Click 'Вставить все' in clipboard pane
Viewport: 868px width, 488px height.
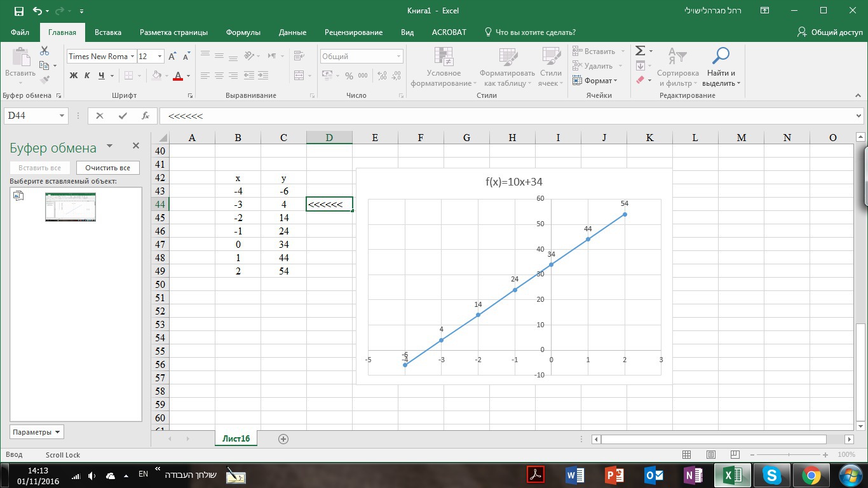tap(39, 168)
